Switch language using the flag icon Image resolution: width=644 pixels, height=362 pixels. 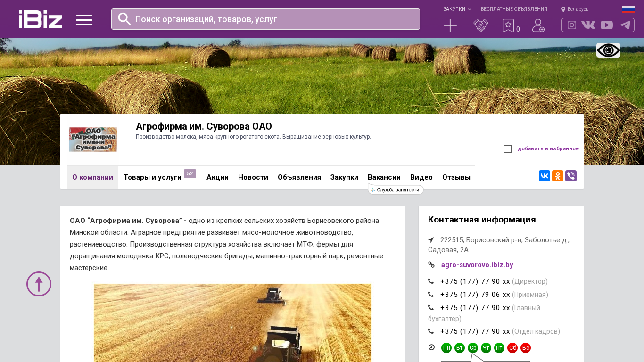click(x=628, y=9)
